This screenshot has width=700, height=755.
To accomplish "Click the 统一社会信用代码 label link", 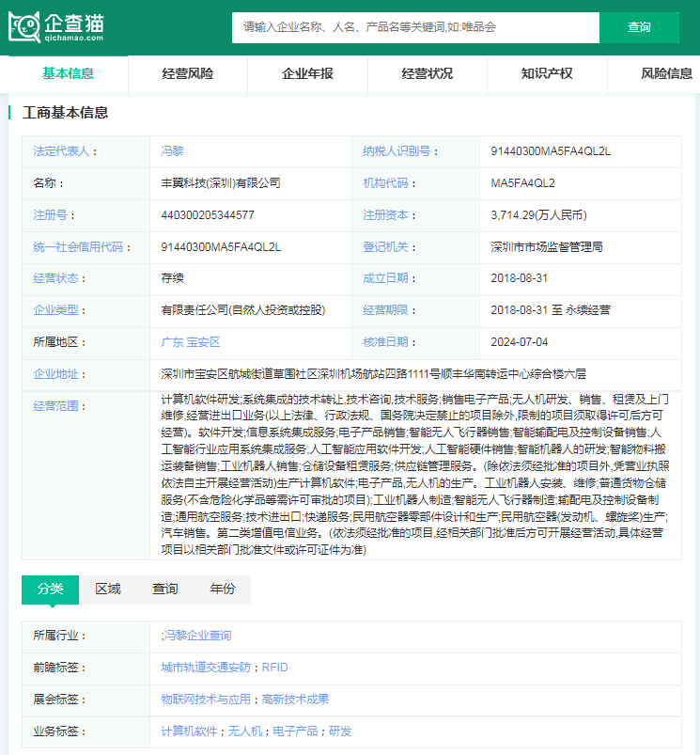I will (78, 247).
